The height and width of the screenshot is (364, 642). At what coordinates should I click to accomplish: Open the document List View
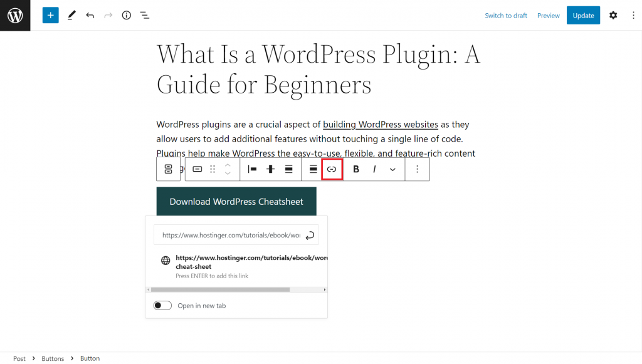point(145,15)
